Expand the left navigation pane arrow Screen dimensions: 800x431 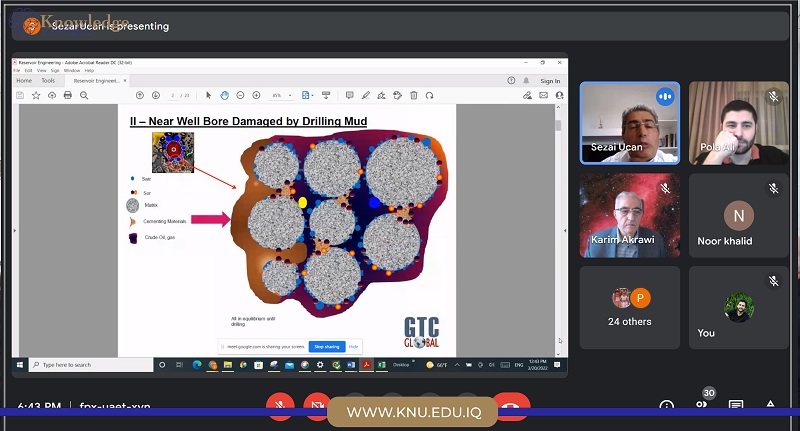pyautogui.click(x=15, y=231)
